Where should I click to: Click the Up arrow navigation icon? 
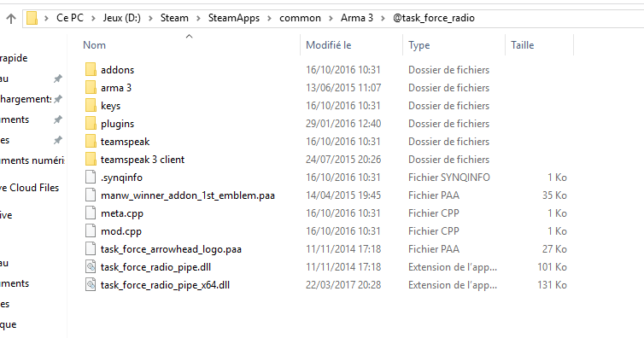tap(11, 19)
